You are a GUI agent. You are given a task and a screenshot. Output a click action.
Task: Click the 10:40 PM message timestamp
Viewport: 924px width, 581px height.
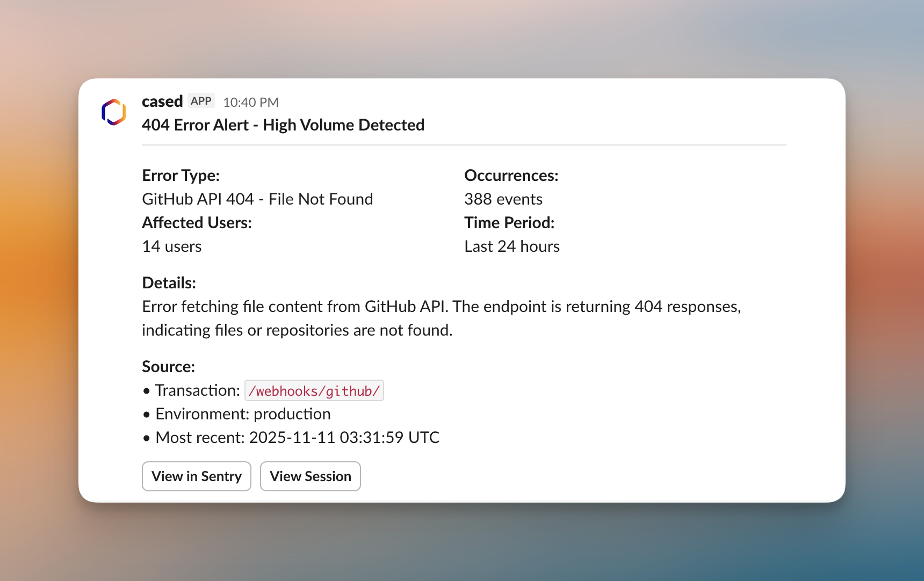pos(250,102)
